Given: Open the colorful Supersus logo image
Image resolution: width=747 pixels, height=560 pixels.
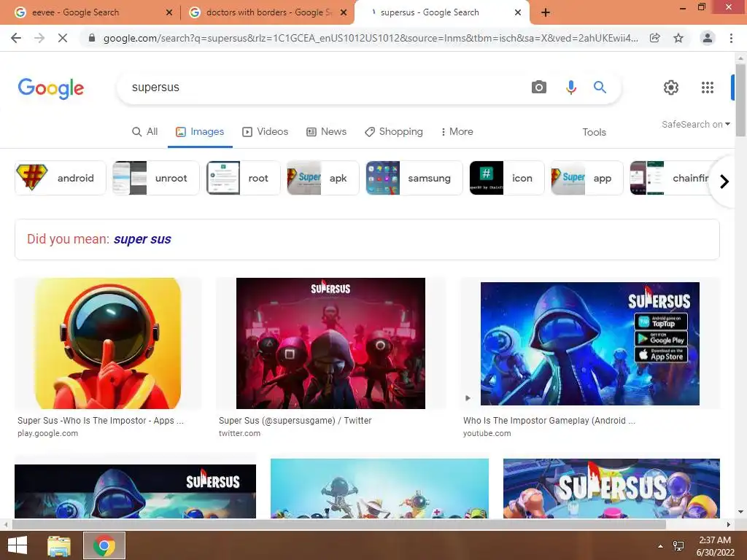Looking at the screenshot, I should (612, 488).
